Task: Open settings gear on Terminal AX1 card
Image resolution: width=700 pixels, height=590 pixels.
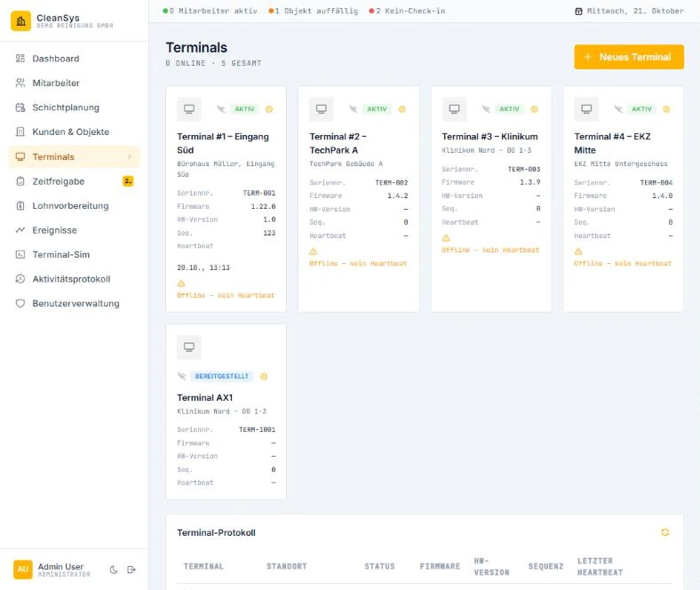Action: coord(264,376)
